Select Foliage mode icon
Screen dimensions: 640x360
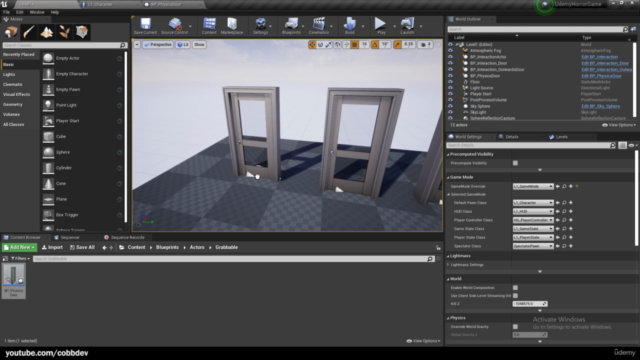pos(64,32)
